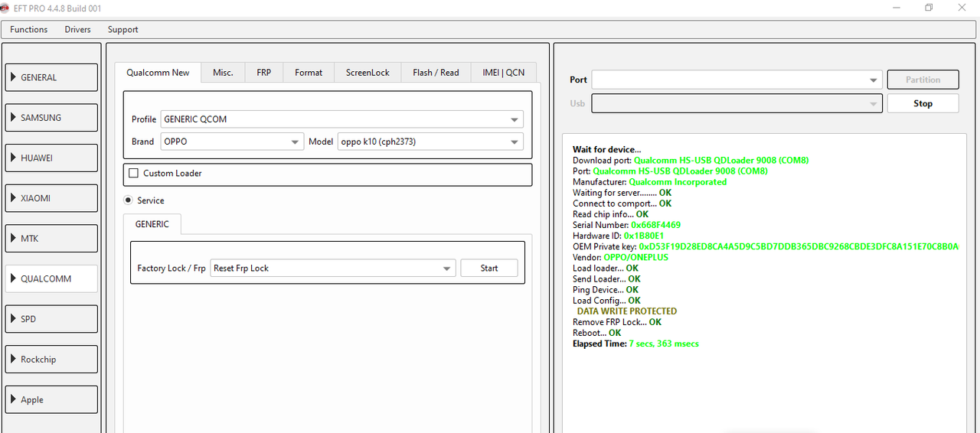Click the Vendor OPPO/ONEPLUS log value
This screenshot has height=433, width=980.
click(x=635, y=258)
